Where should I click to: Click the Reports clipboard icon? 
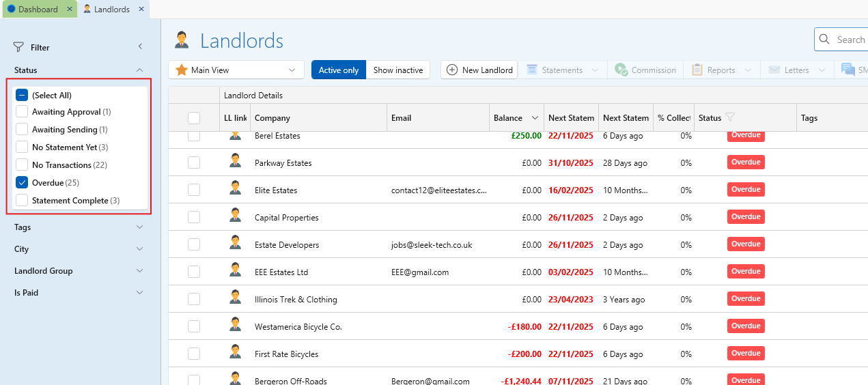(x=697, y=70)
